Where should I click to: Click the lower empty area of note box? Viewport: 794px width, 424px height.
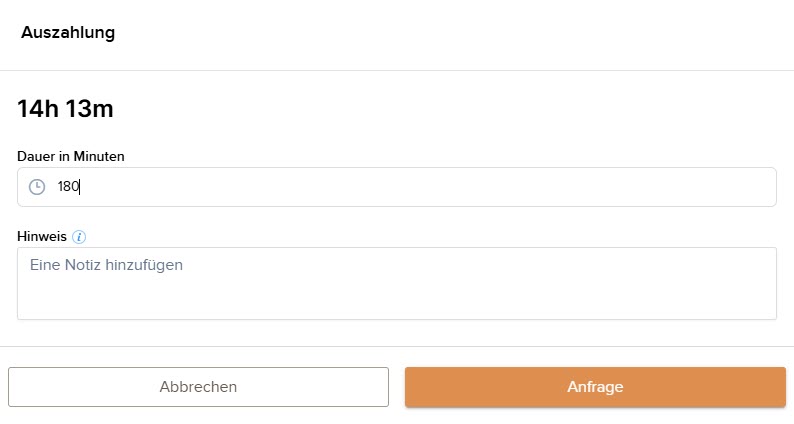coord(397,302)
